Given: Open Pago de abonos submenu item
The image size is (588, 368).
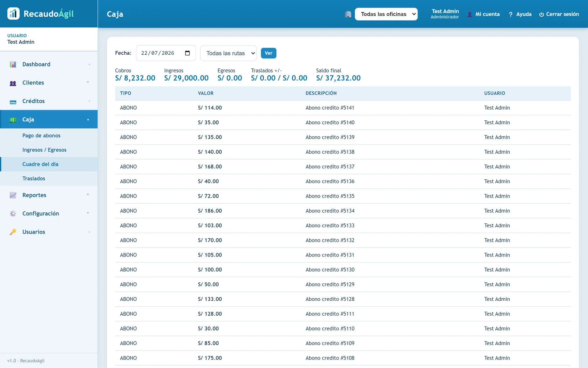Looking at the screenshot, I should pos(41,135).
